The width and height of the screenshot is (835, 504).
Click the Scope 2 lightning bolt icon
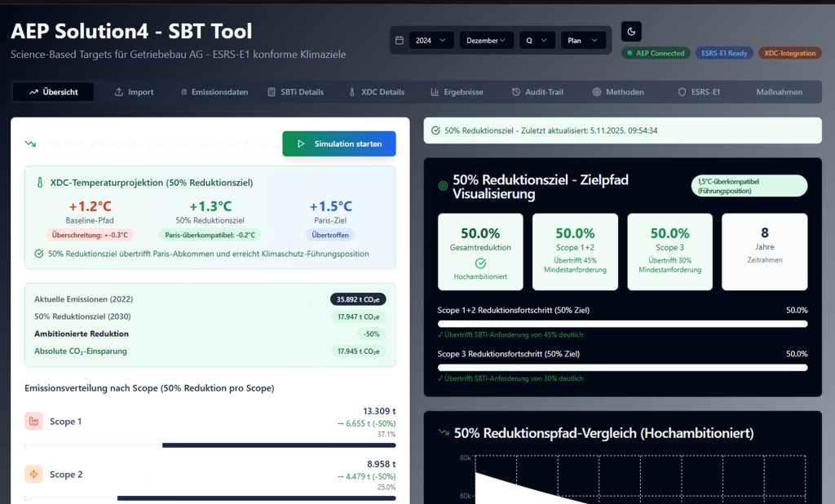(33, 474)
